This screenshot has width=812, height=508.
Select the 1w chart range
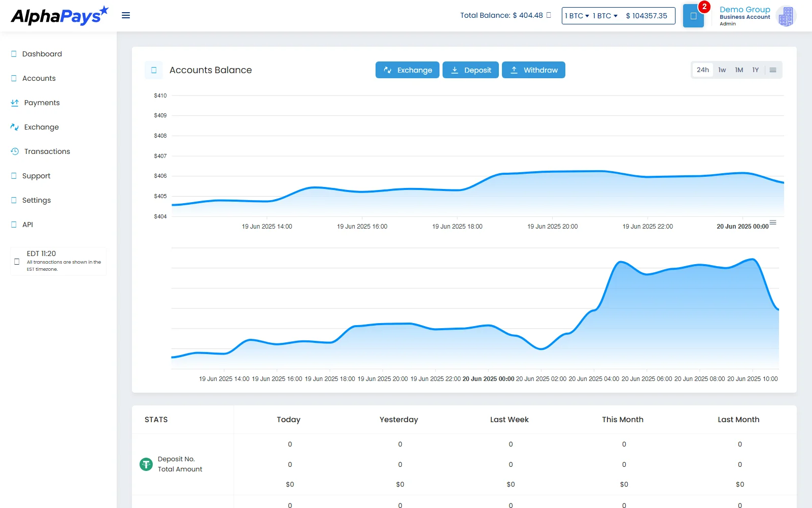click(x=722, y=70)
